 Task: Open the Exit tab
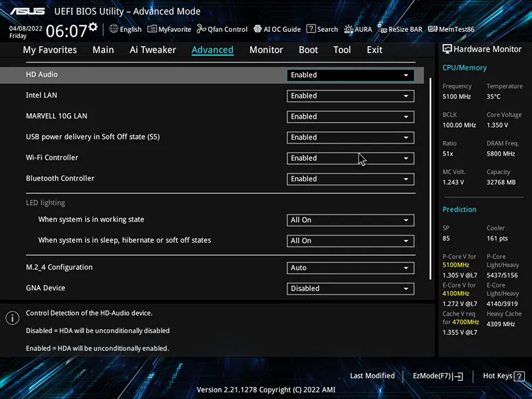[374, 50]
